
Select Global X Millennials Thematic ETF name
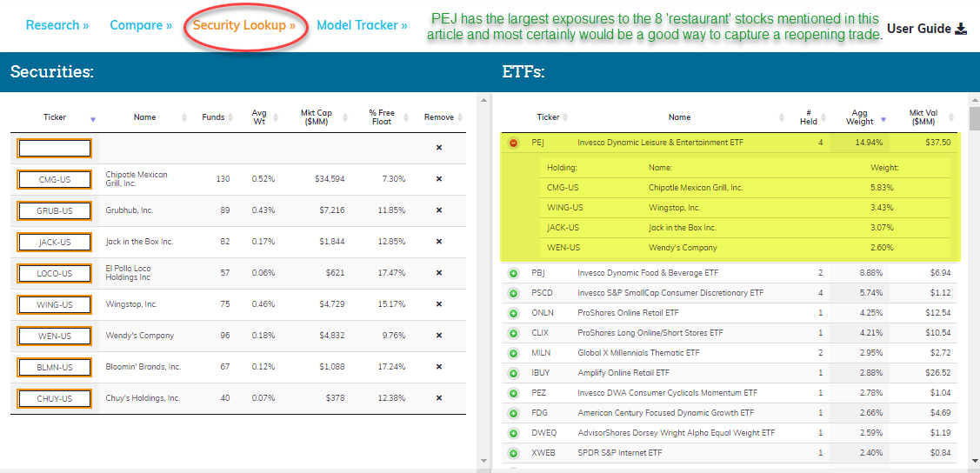click(641, 353)
